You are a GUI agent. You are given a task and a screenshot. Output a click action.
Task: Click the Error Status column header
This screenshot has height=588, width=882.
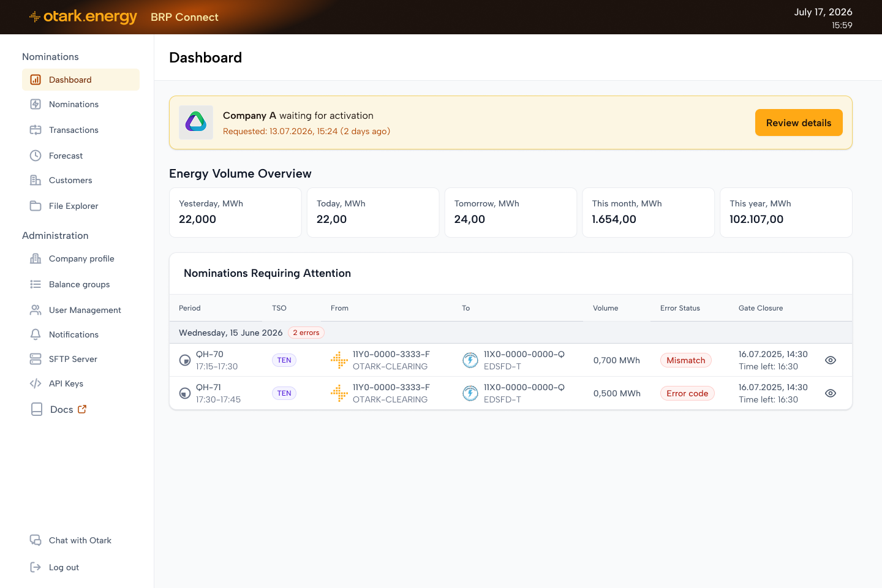click(x=680, y=308)
